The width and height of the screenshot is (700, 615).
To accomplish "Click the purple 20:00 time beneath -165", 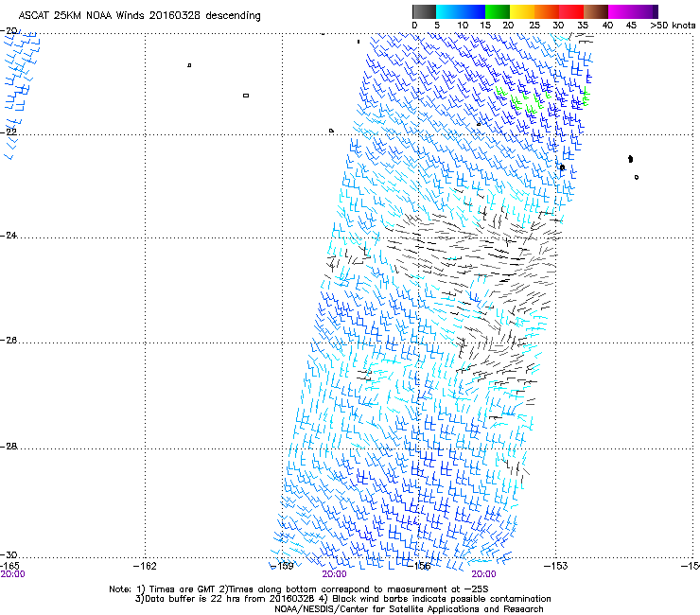I will coord(12,574).
